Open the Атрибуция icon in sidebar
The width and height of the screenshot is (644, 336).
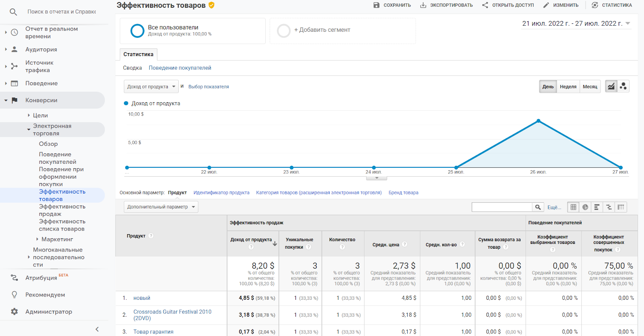pyautogui.click(x=14, y=278)
